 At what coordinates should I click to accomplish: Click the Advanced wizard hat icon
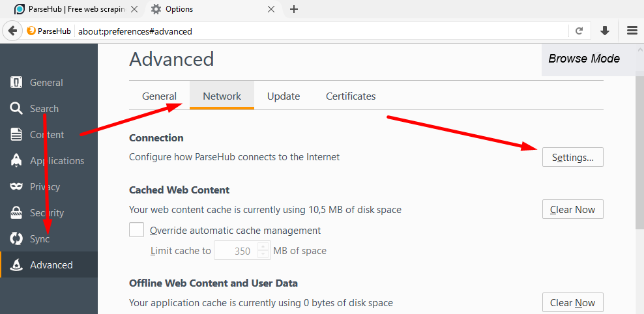click(x=16, y=264)
